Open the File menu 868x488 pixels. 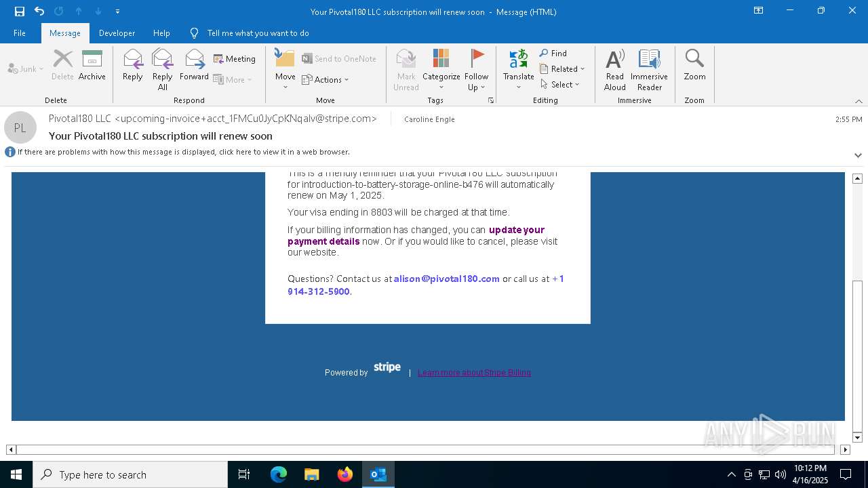click(20, 33)
